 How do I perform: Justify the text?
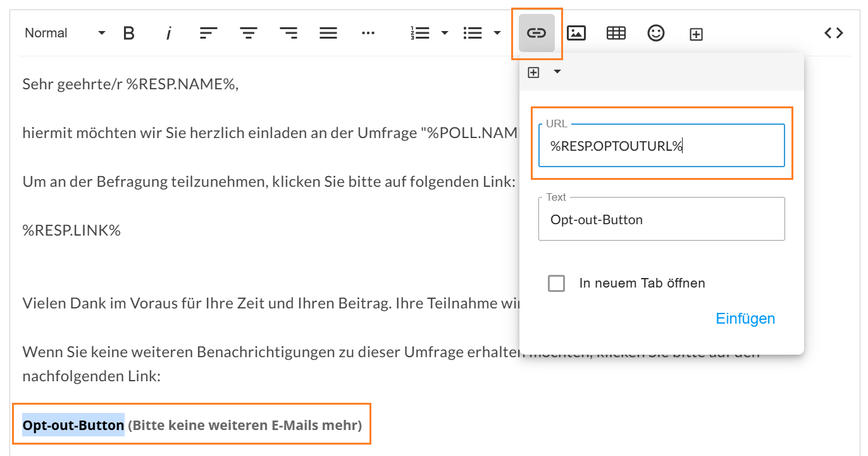click(328, 33)
